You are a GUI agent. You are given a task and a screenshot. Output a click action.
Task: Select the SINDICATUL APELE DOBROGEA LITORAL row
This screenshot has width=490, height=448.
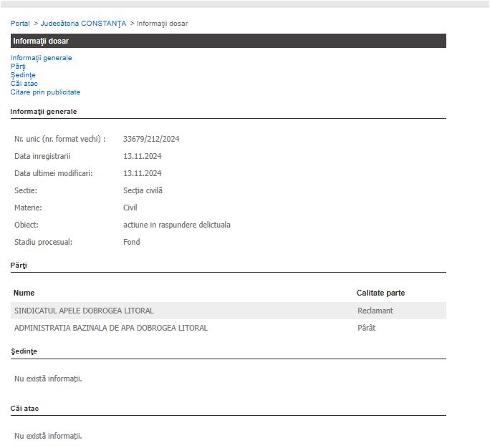pos(84,311)
